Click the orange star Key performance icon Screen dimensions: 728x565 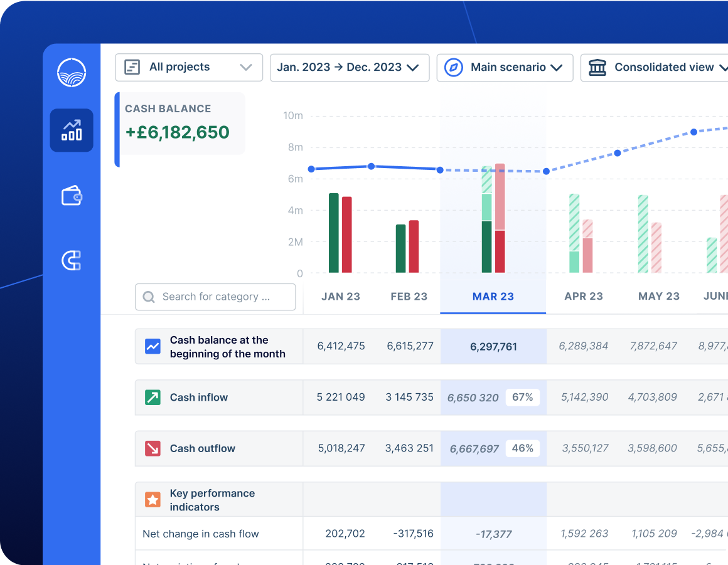pyautogui.click(x=153, y=500)
